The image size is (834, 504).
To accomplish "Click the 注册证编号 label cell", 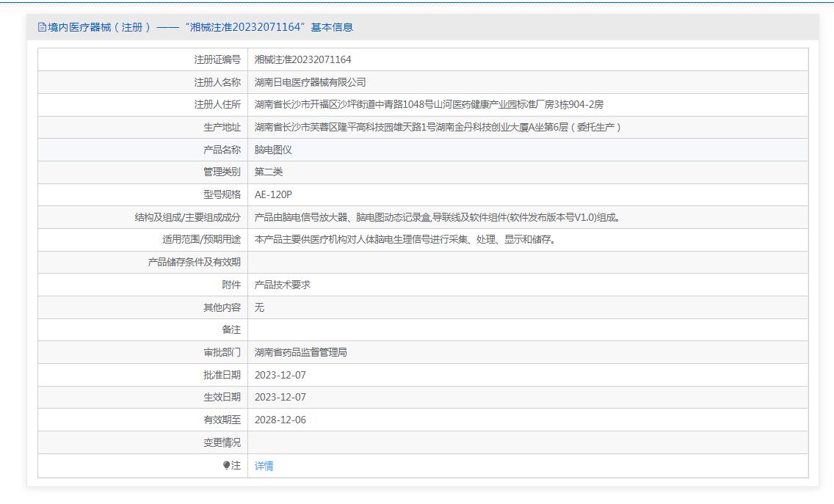I will [217, 59].
